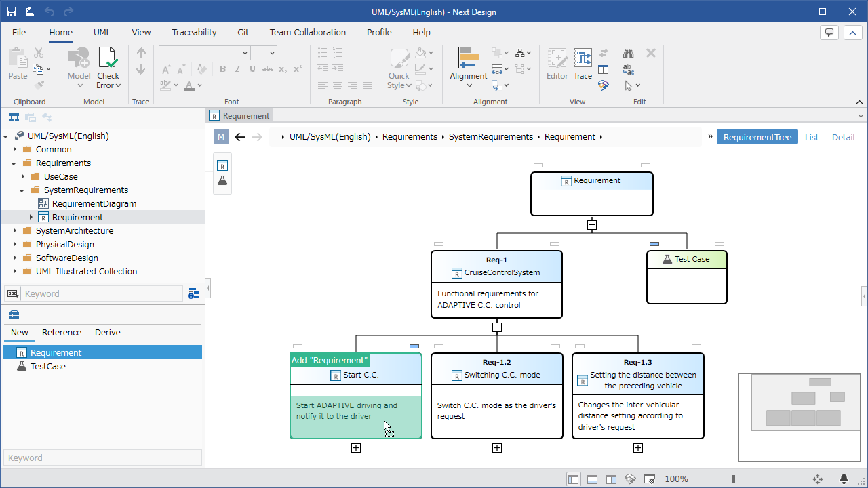Open the File menu
The width and height of the screenshot is (868, 488).
pos(19,32)
